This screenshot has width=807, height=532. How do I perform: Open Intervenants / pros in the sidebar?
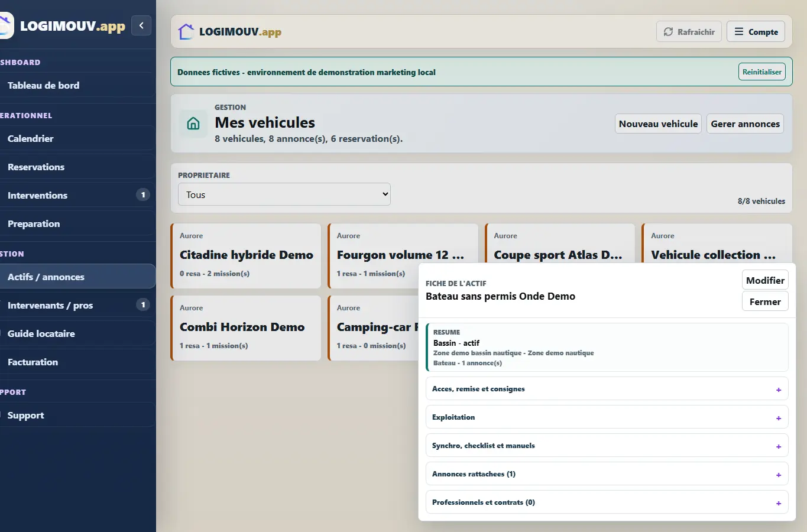77,305
